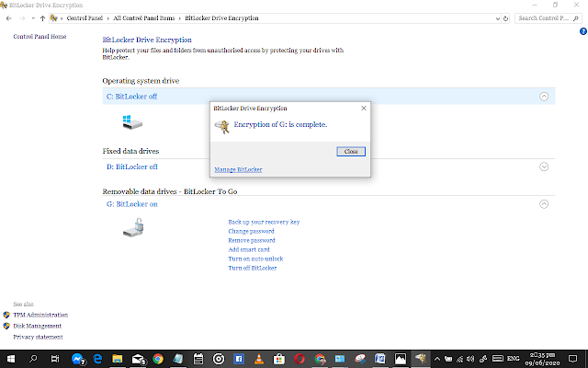
Task: Open Photos app from taskbar
Action: [401, 359]
